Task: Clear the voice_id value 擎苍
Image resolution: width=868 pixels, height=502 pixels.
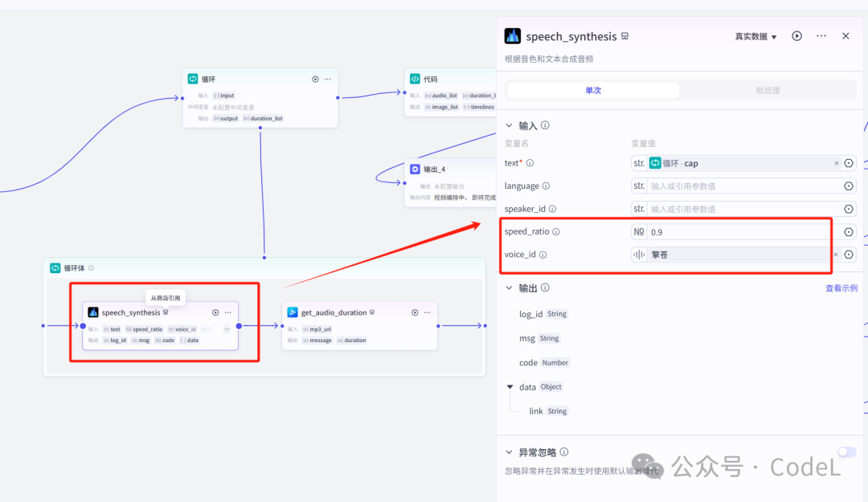Action: [836, 255]
